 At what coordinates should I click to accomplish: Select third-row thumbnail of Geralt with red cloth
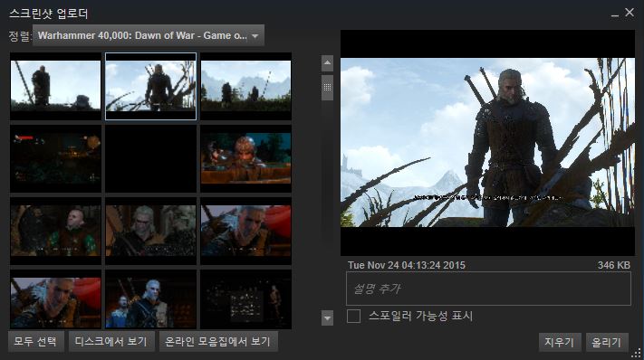click(246, 231)
